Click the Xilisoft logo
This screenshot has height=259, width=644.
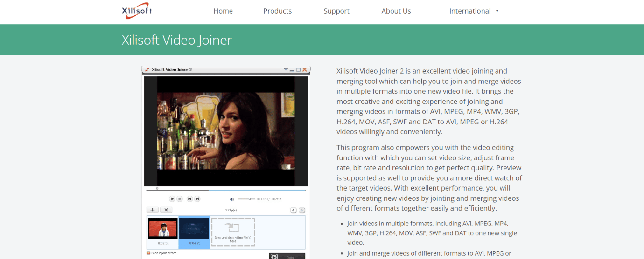137,11
